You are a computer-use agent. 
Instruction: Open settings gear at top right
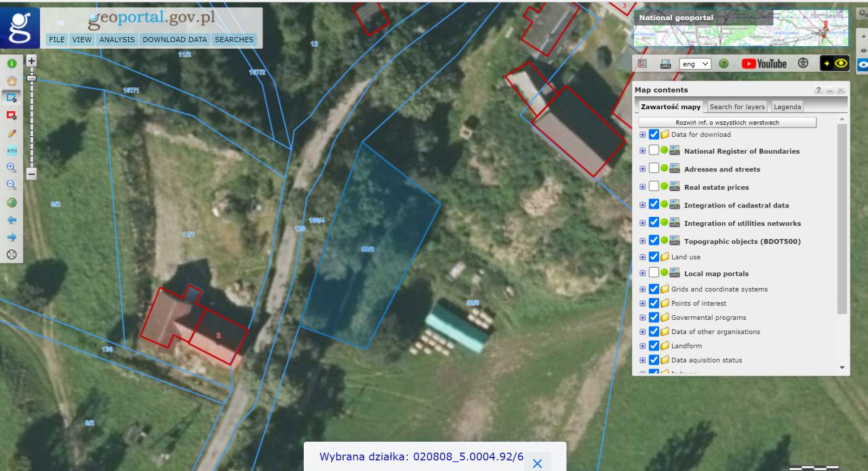tap(863, 12)
